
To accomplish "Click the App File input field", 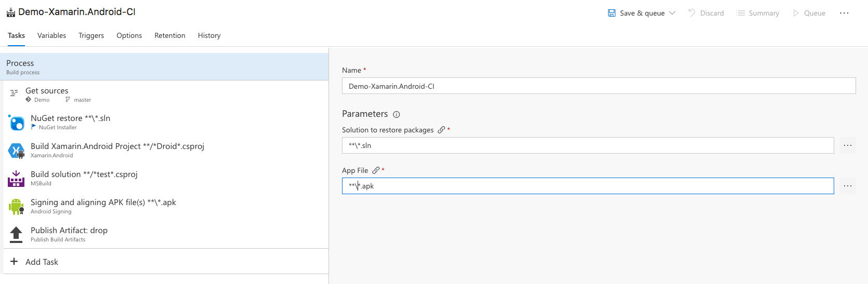I will click(588, 186).
